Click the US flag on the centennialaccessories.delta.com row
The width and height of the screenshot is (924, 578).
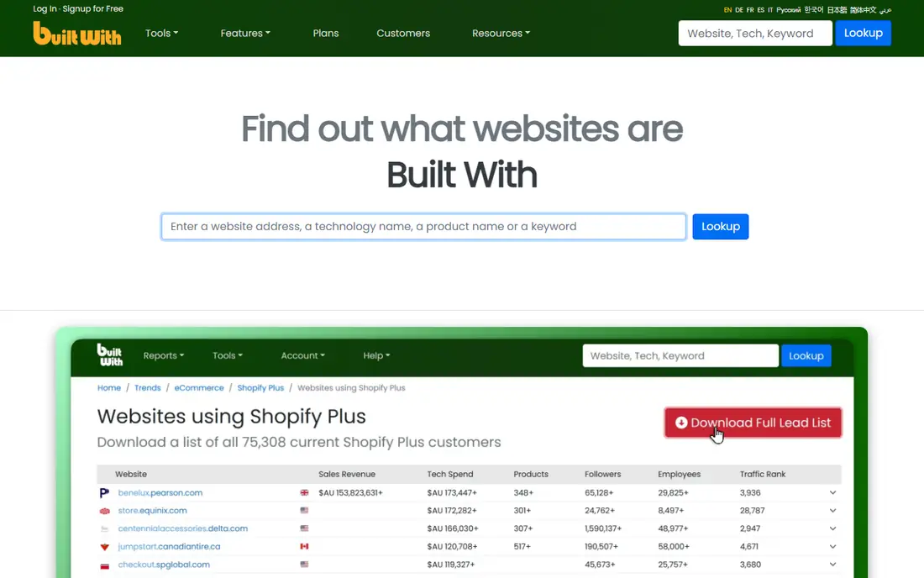(x=304, y=528)
